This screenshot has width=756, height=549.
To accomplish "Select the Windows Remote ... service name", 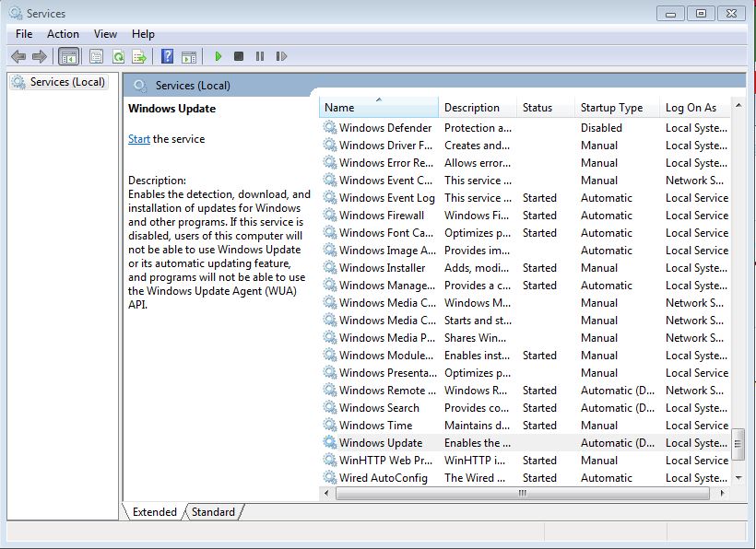I will coord(387,390).
